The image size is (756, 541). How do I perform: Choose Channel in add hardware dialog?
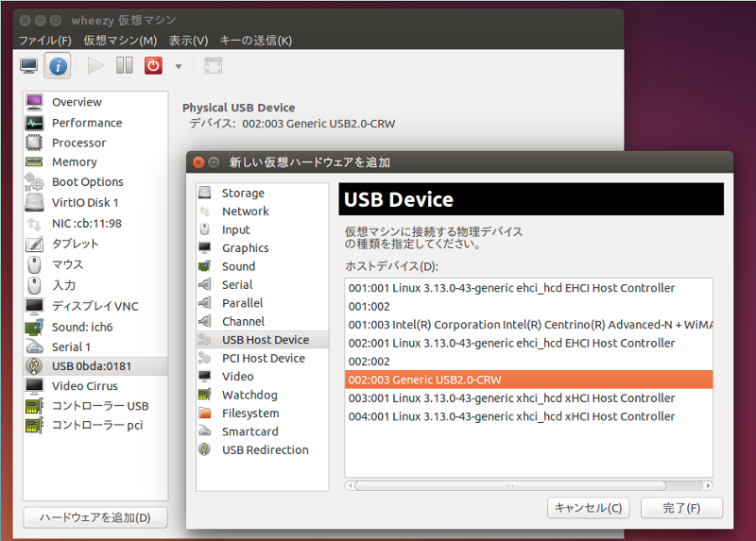click(x=263, y=321)
